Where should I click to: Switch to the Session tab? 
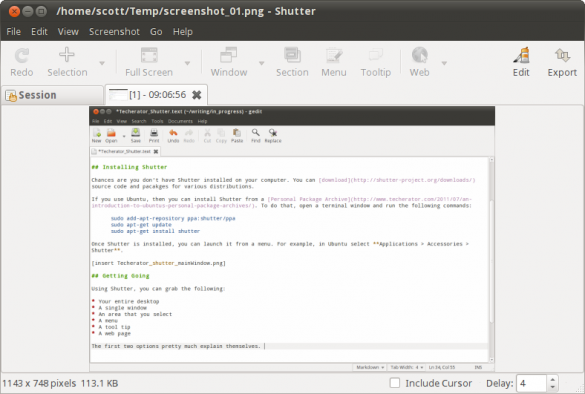pyautogui.click(x=52, y=95)
